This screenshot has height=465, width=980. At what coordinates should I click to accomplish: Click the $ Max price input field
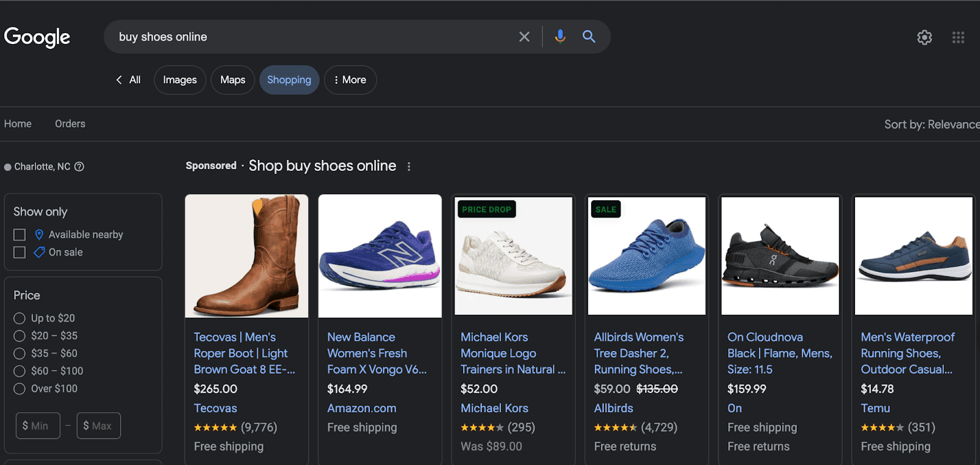(99, 426)
